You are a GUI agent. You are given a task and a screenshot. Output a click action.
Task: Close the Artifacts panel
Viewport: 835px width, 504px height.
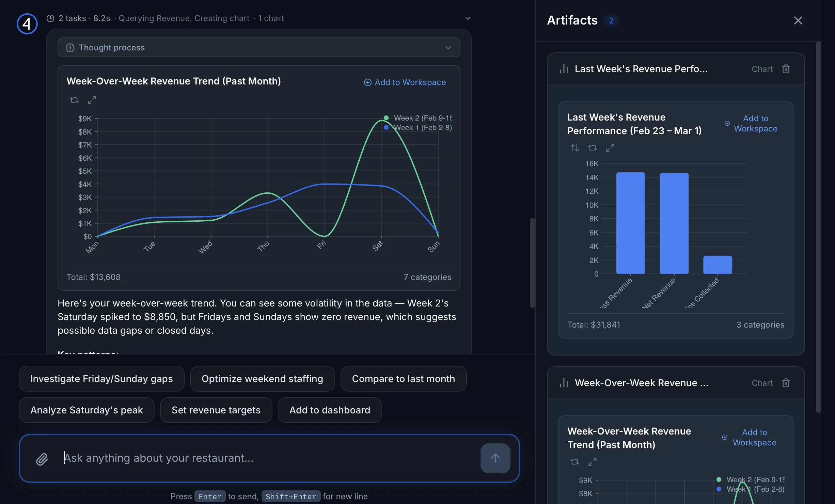coord(798,20)
